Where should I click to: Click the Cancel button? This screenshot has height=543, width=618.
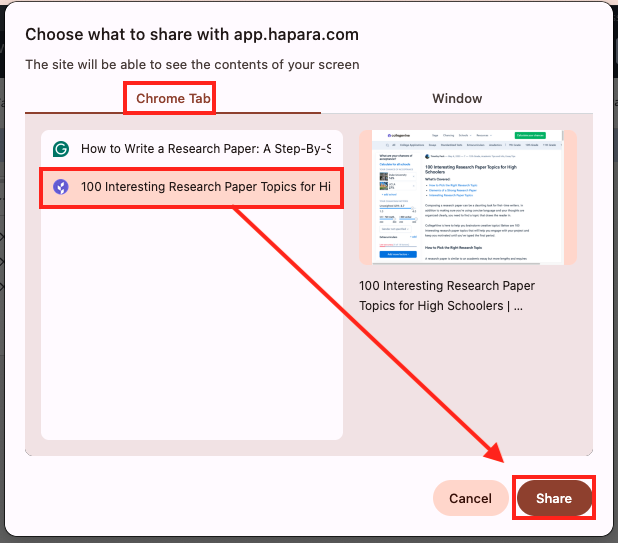[470, 498]
